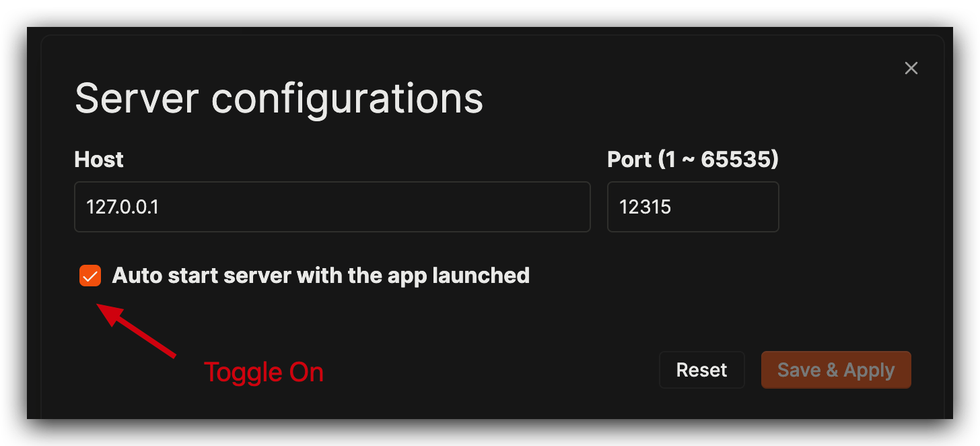Screen dimensions: 980x446
Task: Apply settings with Save & Apply
Action: tap(835, 369)
